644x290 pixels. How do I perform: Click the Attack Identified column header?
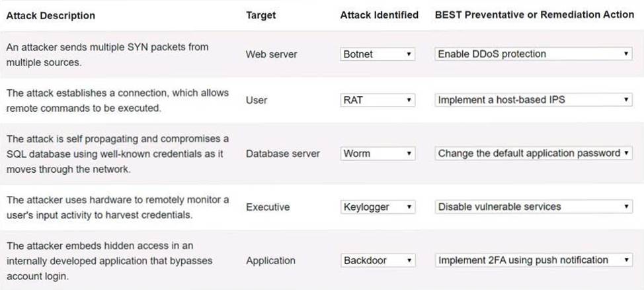pos(379,15)
